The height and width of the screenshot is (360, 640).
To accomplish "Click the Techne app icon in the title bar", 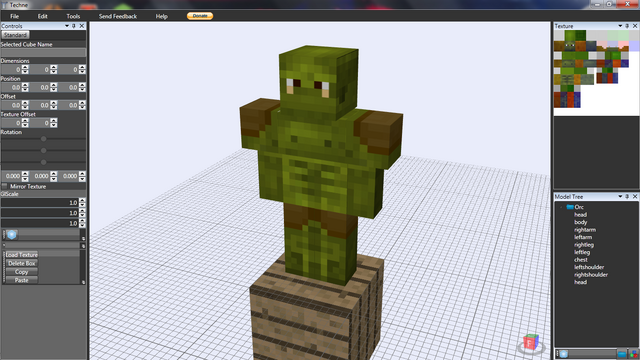I will (x=4, y=5).
